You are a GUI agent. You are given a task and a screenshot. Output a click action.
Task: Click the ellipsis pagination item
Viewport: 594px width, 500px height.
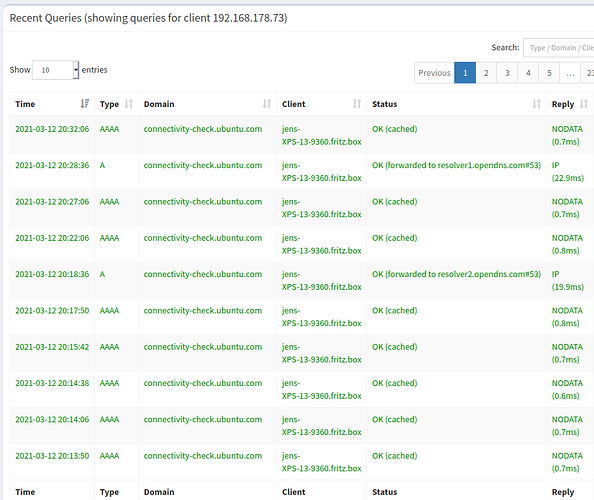tap(570, 73)
